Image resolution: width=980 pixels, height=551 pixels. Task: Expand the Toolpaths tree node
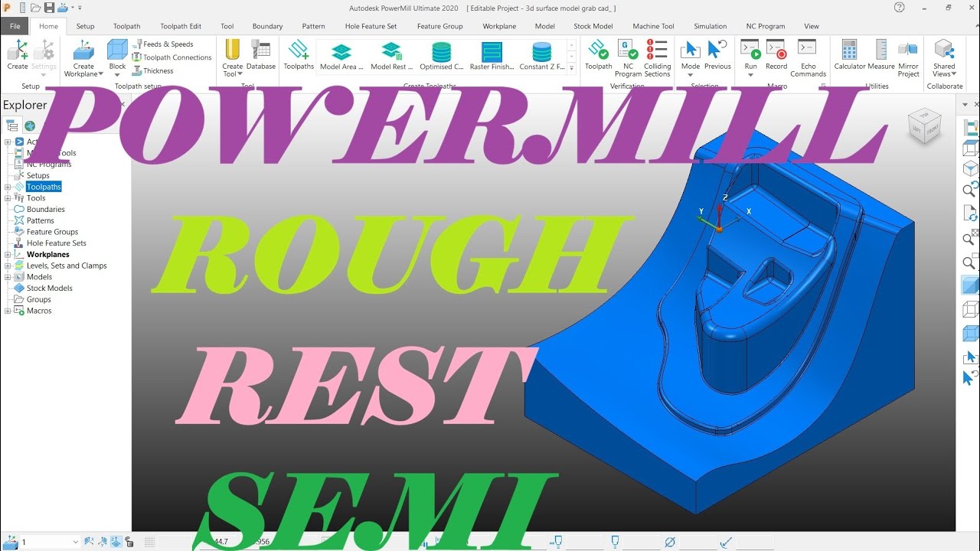[x=8, y=187]
